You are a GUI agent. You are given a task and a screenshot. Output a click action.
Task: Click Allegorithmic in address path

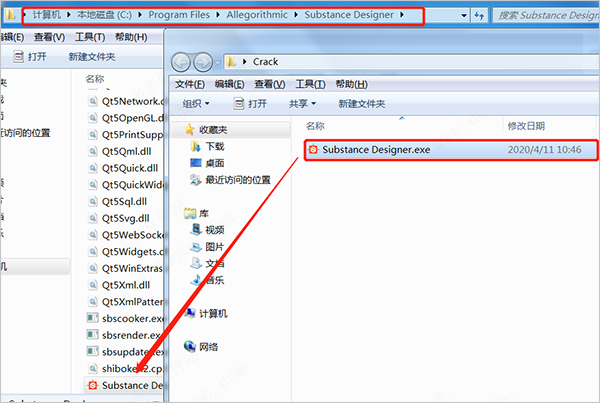tap(257, 15)
